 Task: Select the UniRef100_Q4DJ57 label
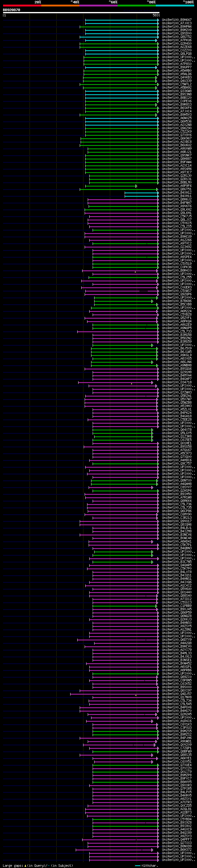coord(177,694)
